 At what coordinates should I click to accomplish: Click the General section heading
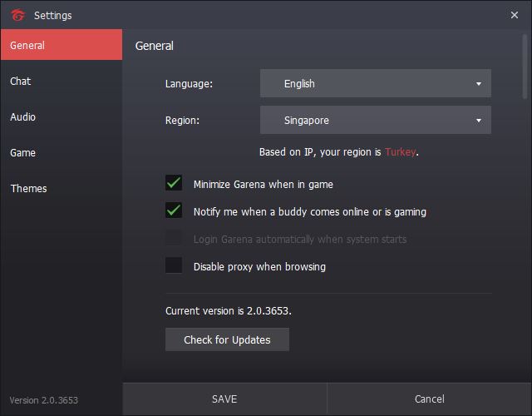tap(155, 46)
